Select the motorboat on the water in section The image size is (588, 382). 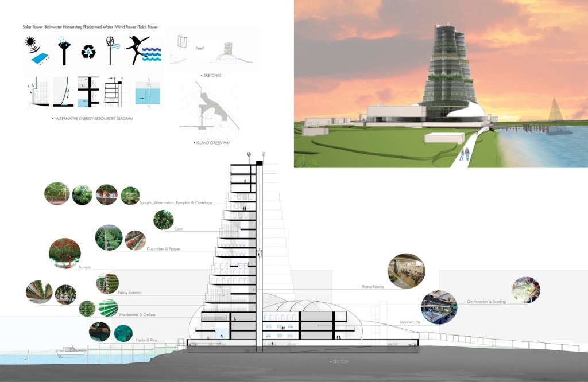(71, 350)
